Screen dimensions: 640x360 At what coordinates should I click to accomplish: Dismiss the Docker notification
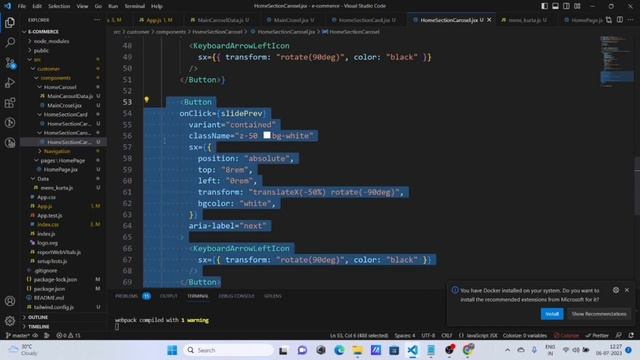point(627,290)
